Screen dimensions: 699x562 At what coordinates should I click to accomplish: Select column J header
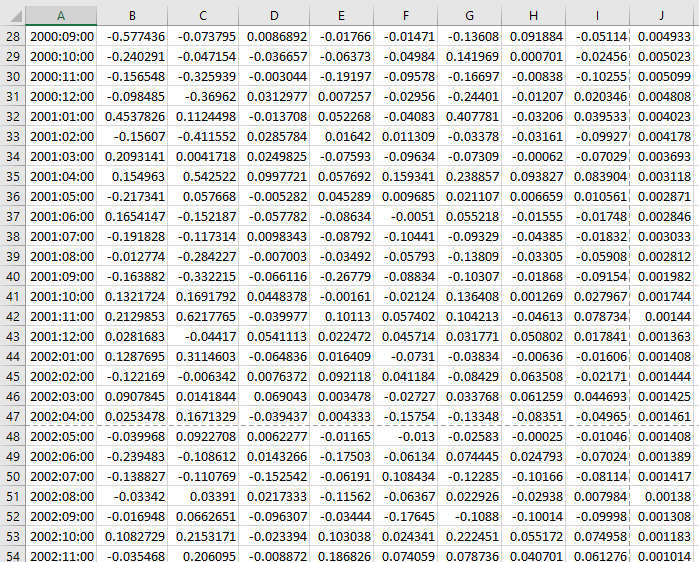point(661,16)
